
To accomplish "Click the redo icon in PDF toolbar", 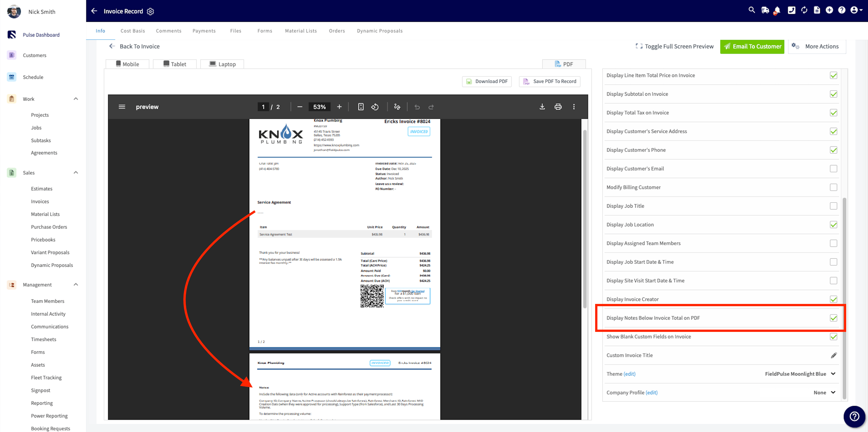I will (431, 107).
